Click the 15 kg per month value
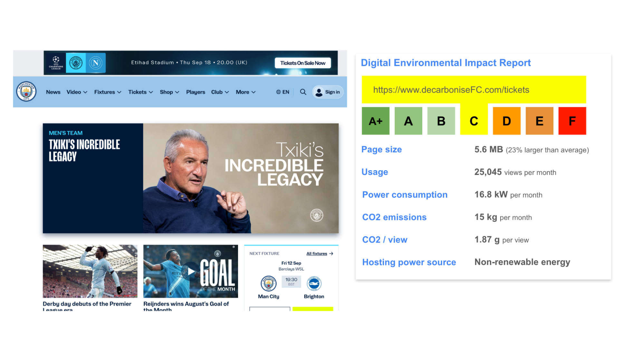 click(x=503, y=217)
